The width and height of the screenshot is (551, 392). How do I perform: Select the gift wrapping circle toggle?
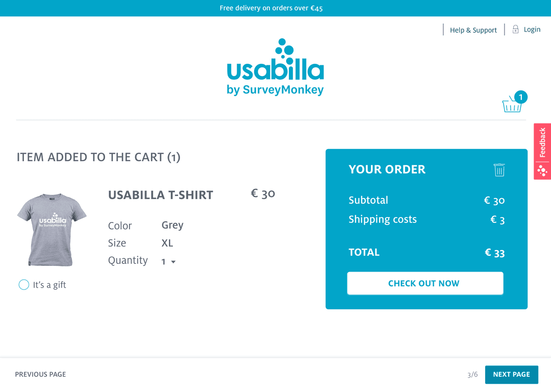pyautogui.click(x=23, y=285)
